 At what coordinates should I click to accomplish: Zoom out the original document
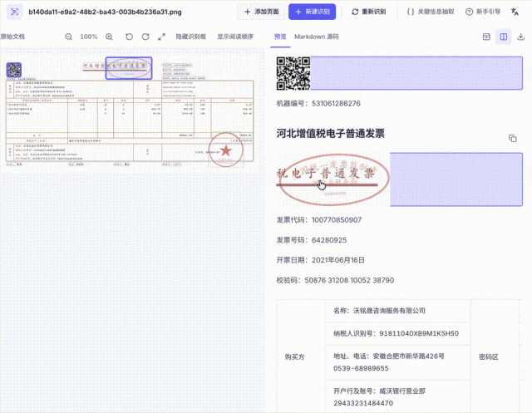(x=68, y=37)
